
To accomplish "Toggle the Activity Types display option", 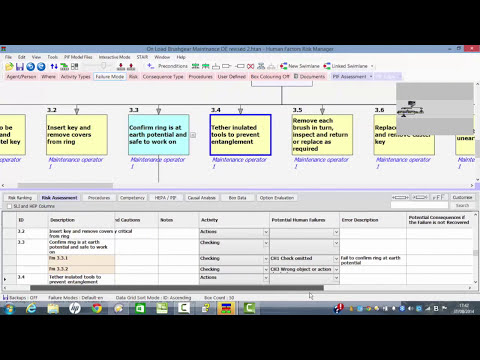I will 76,77.
